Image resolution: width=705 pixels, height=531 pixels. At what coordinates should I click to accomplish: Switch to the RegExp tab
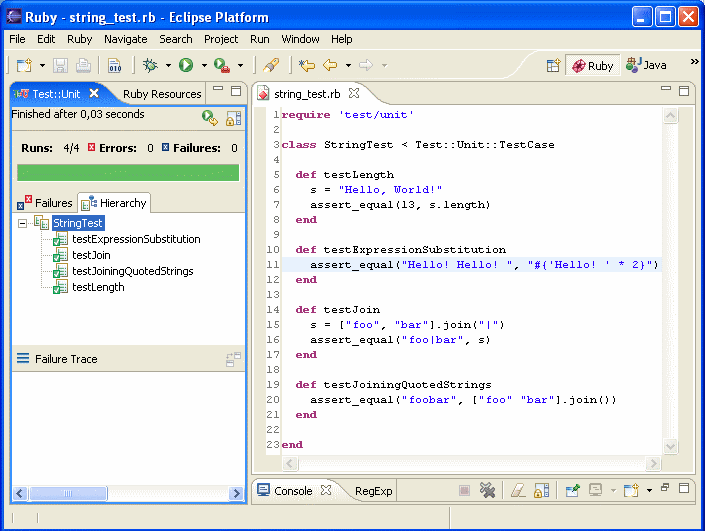[x=373, y=491]
